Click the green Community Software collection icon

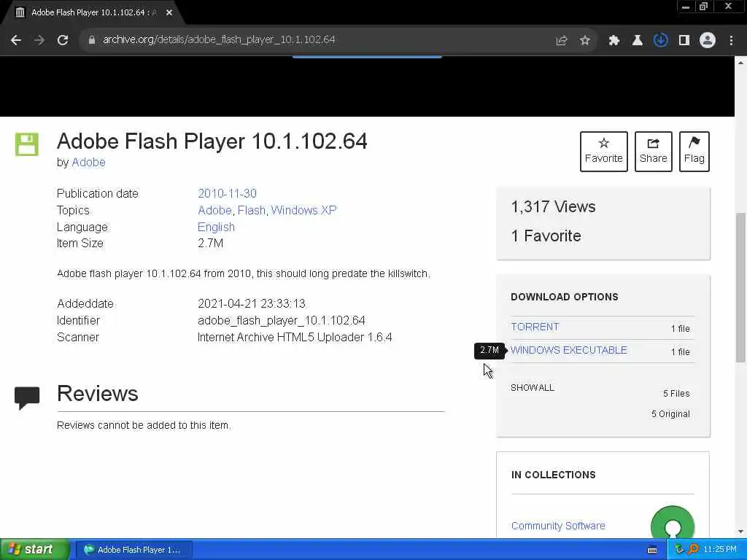point(672,523)
